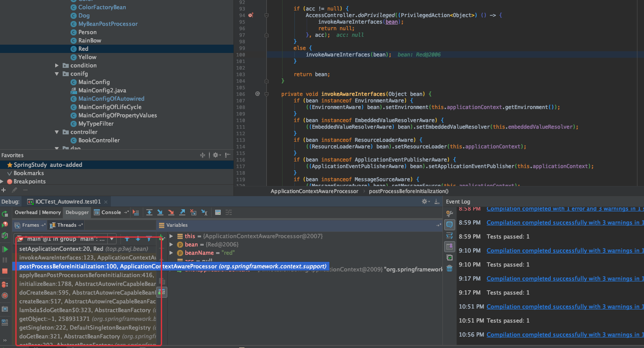Click the Show Execution Point icon

click(136, 212)
